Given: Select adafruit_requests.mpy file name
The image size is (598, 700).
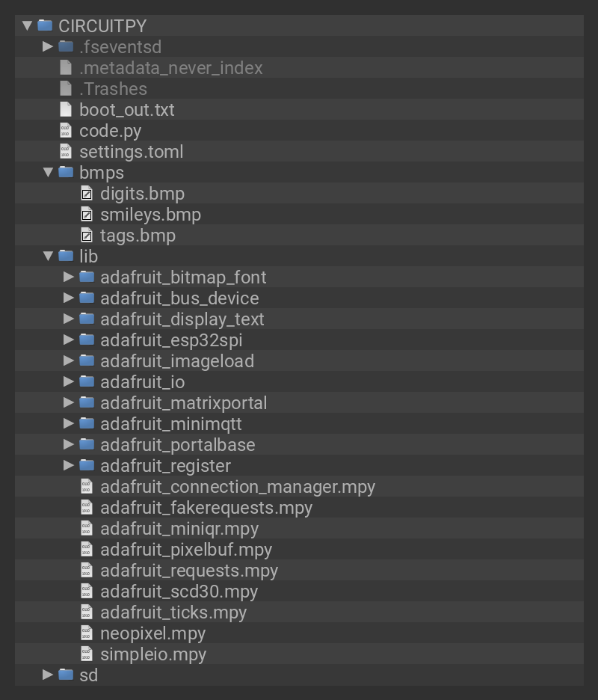Looking at the screenshot, I should [188, 571].
